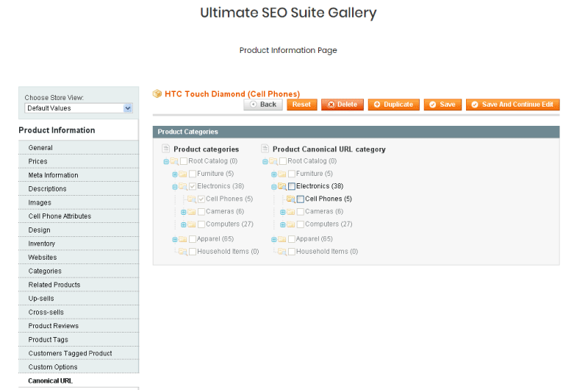Image resolution: width=588 pixels, height=390 pixels.
Task: Check Cell Phones (5) in Canonical URL category tree
Action: (x=301, y=199)
